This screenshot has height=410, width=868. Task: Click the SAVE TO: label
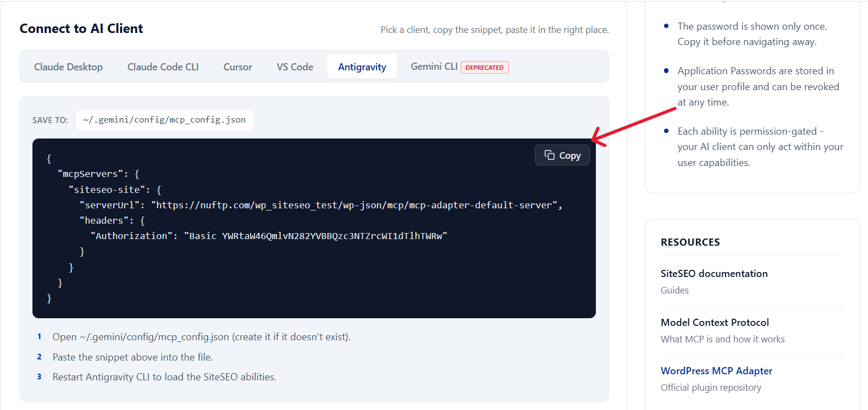coord(50,120)
